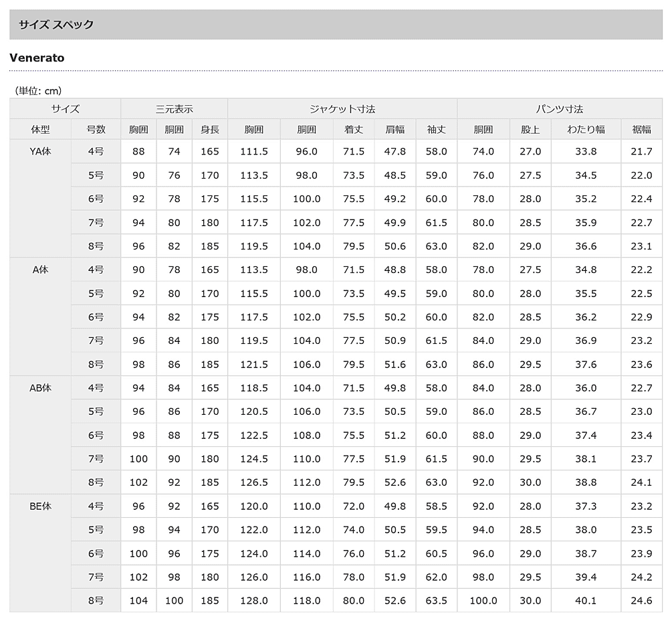Click the サイズ group header

pos(65,109)
